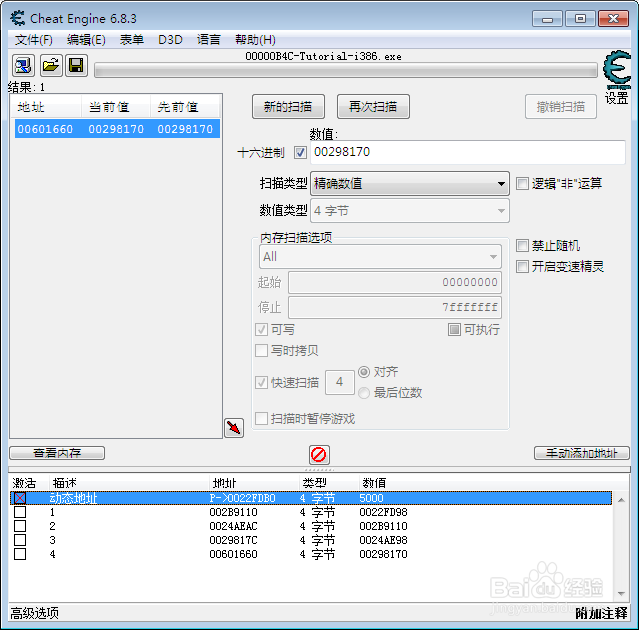
Task: Sort results by address column header
Action: click(46, 107)
